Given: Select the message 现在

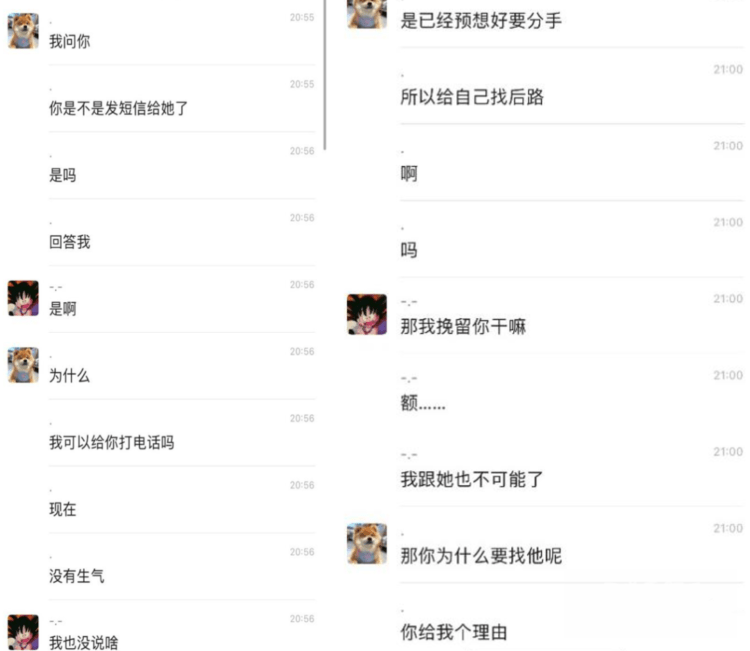Looking at the screenshot, I should pos(63,509).
